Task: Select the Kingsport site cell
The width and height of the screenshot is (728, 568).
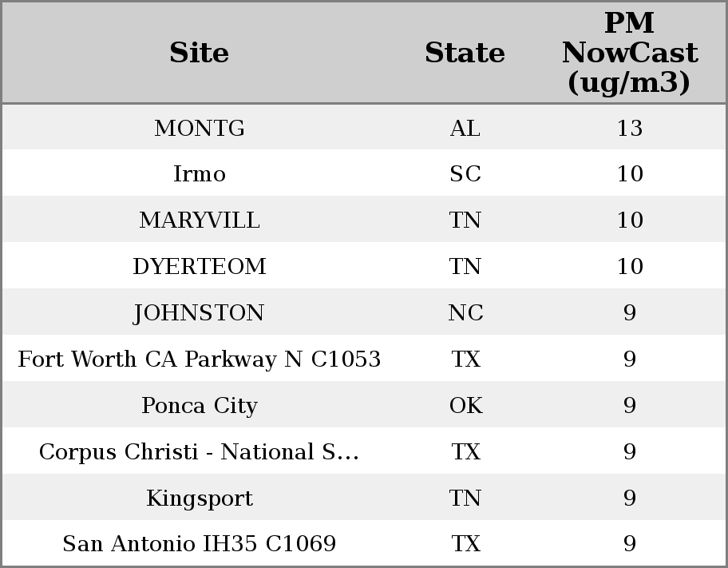Action: click(x=199, y=498)
